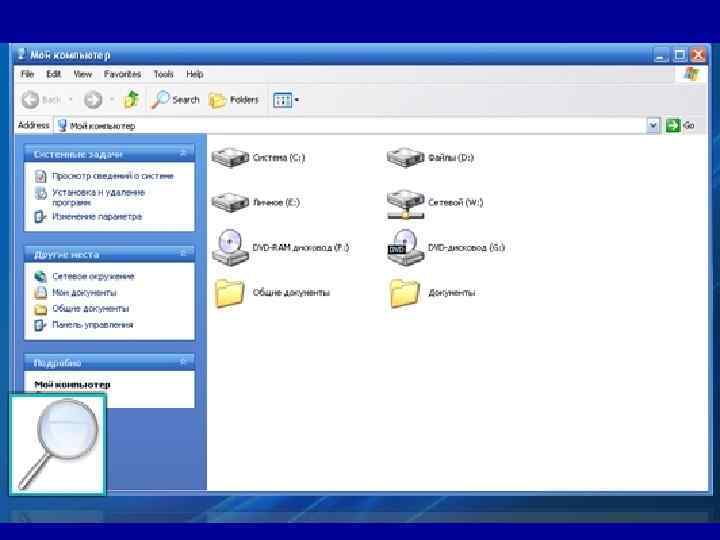720x540 pixels.
Task: Open the Help menu
Action: point(195,74)
